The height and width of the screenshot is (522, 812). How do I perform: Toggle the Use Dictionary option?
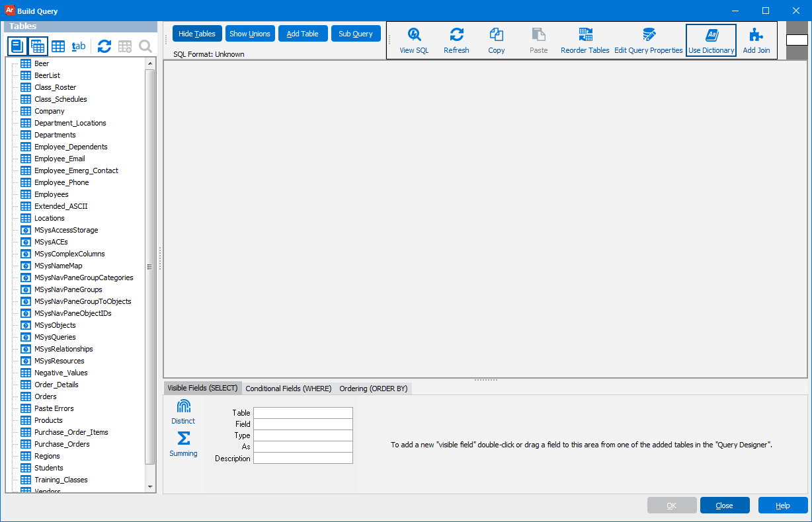coord(711,40)
